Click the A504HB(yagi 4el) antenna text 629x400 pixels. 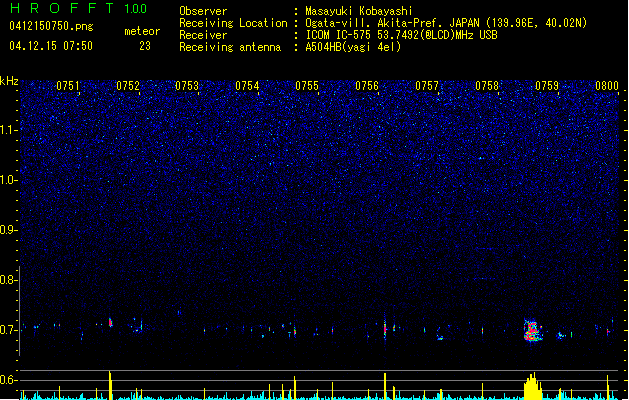coord(353,47)
